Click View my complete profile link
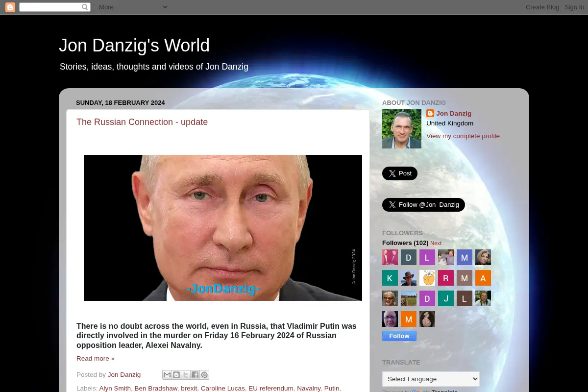Viewport: 588px width, 392px height. (x=463, y=136)
